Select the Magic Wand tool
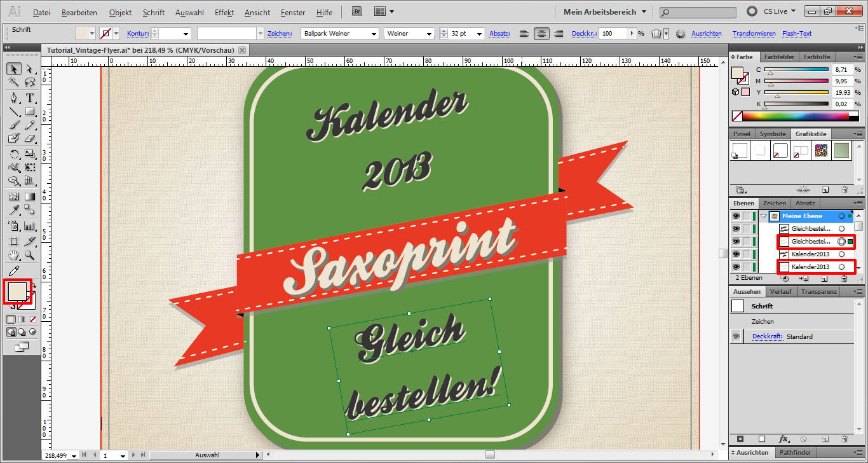Screen dimensions: 868x463 pyautogui.click(x=13, y=83)
